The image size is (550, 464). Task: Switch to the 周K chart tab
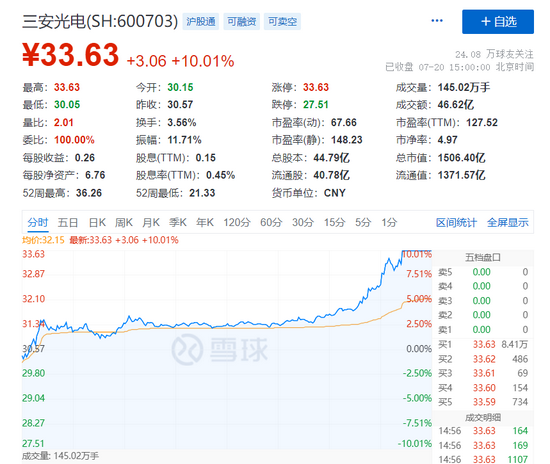click(x=124, y=222)
